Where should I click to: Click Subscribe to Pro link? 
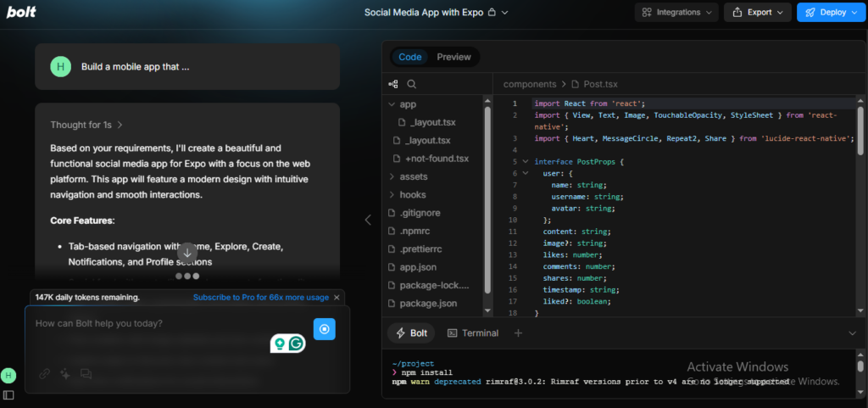pos(260,298)
